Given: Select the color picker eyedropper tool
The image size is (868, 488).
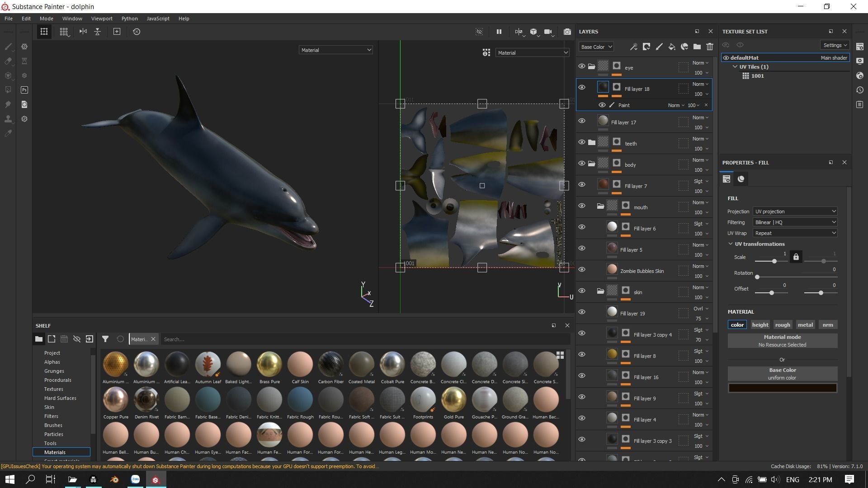Looking at the screenshot, I should 8,133.
